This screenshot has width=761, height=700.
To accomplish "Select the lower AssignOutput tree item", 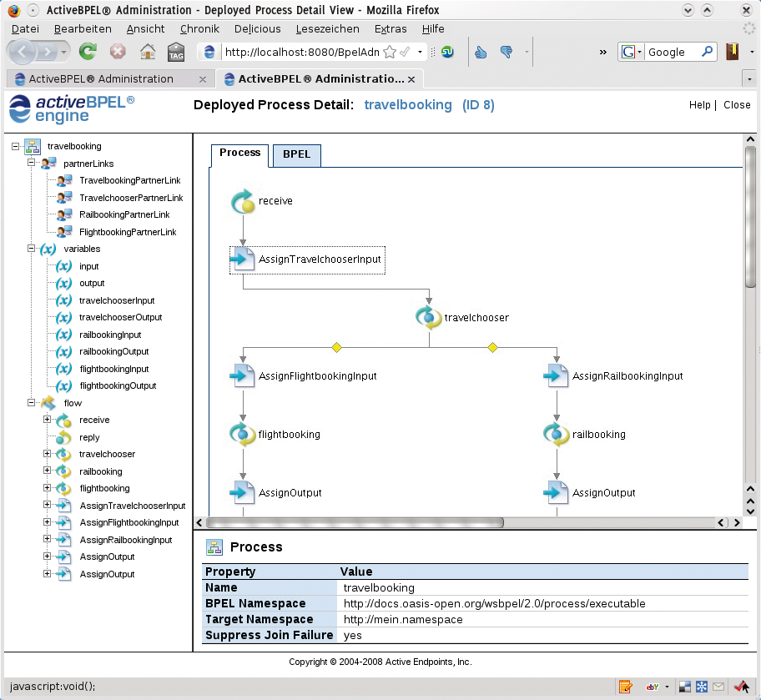I will pyautogui.click(x=108, y=574).
